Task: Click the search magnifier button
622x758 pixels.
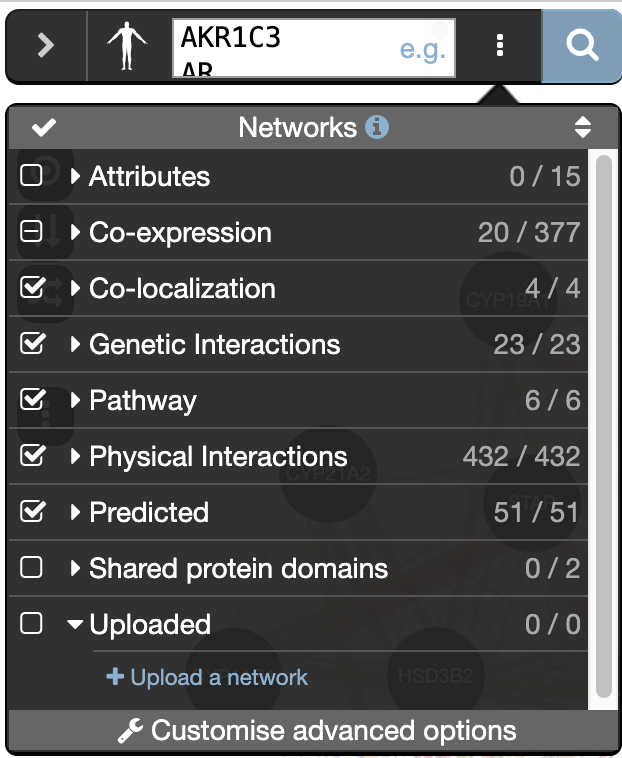Action: (580, 46)
